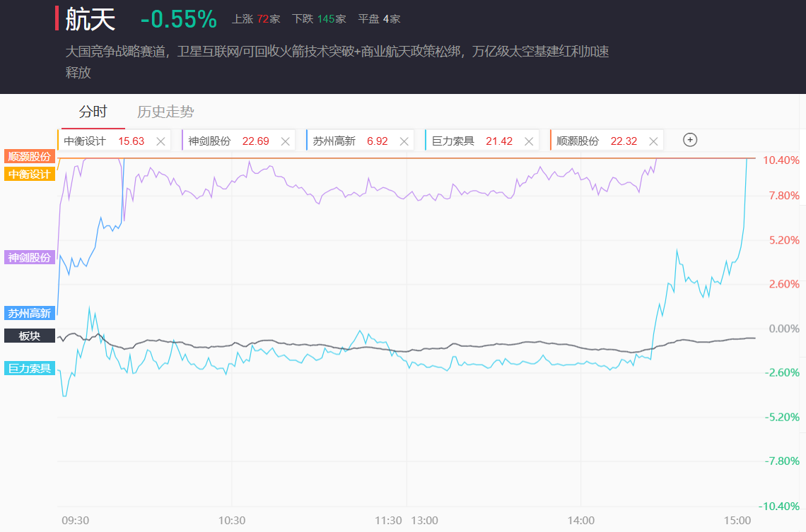This screenshot has width=806, height=532.
Task: Click the dark 板块 sector line label
Action: click(x=29, y=336)
